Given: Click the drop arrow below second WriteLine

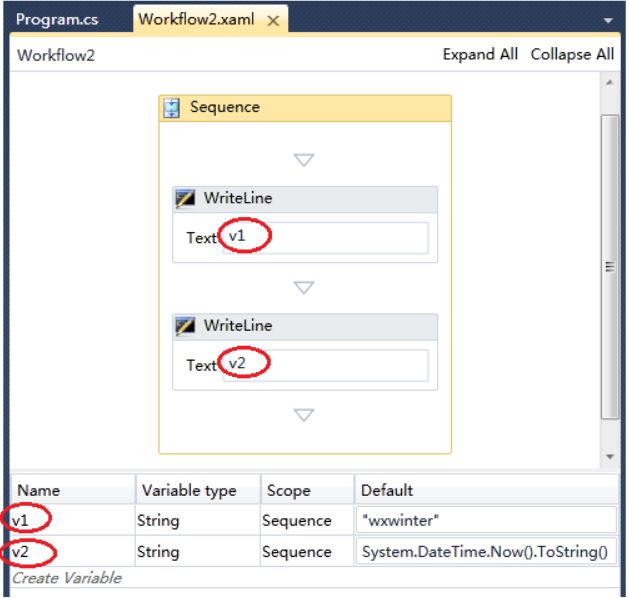Looking at the screenshot, I should 304,415.
